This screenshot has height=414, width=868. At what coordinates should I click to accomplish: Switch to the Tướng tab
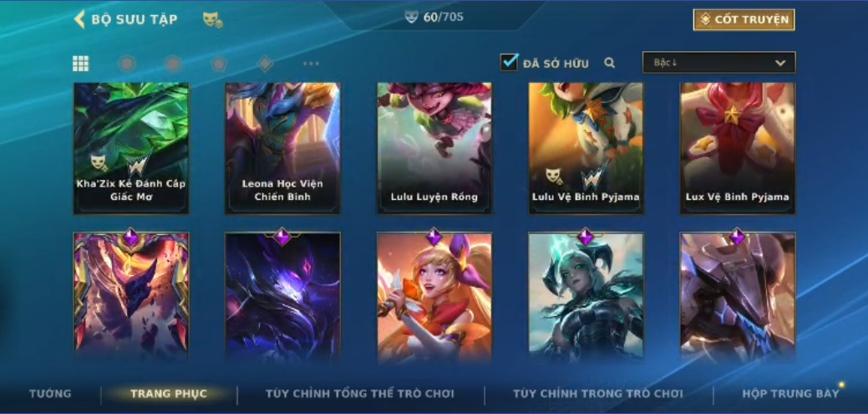tap(50, 393)
